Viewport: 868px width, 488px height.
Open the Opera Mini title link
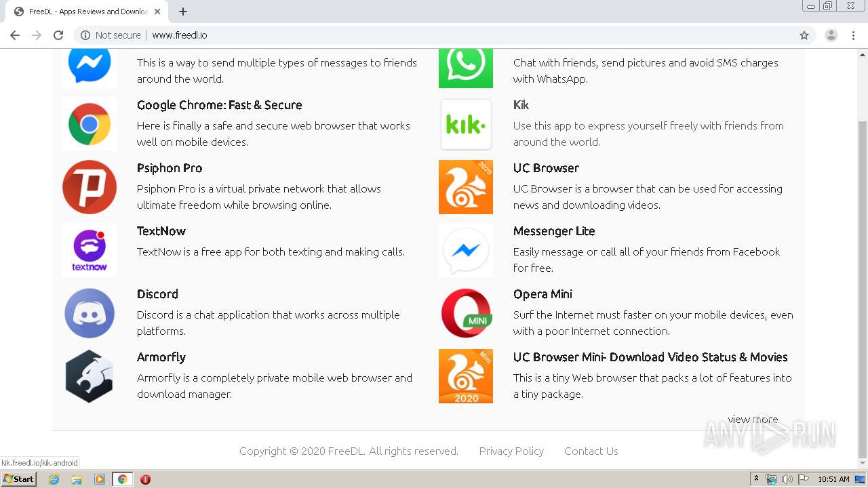click(542, 294)
